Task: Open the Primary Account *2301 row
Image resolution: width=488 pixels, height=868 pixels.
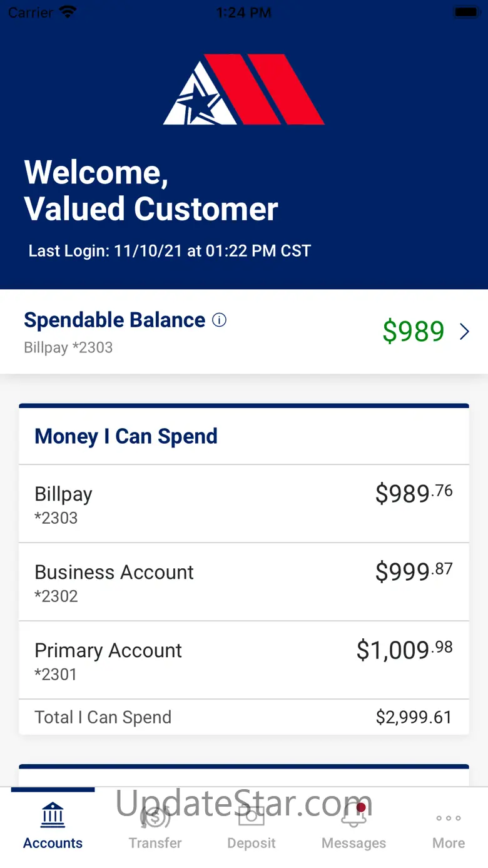Action: click(244, 660)
